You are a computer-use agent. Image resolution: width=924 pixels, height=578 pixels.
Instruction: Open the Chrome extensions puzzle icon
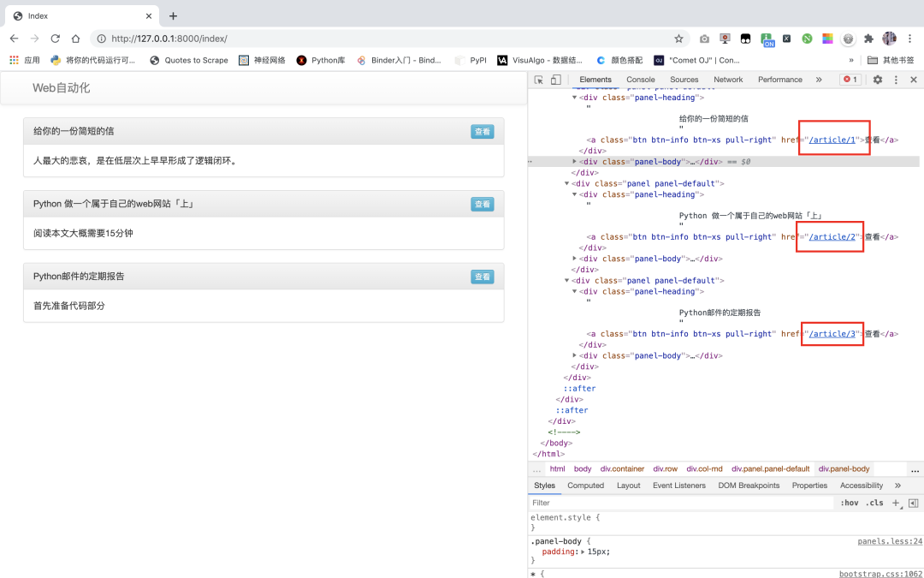point(868,39)
